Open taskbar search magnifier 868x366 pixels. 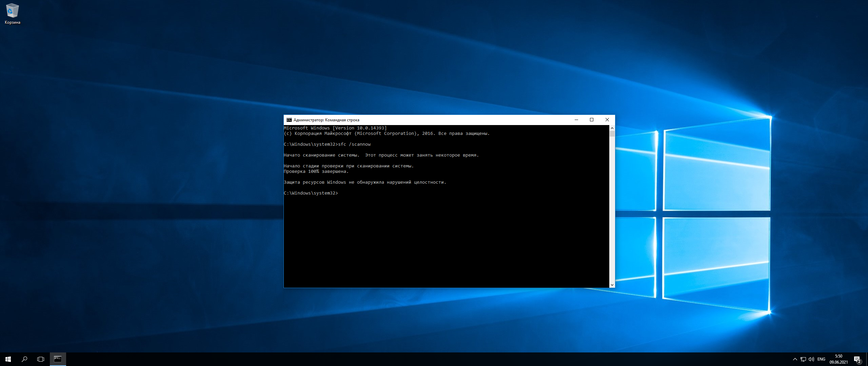(24, 359)
